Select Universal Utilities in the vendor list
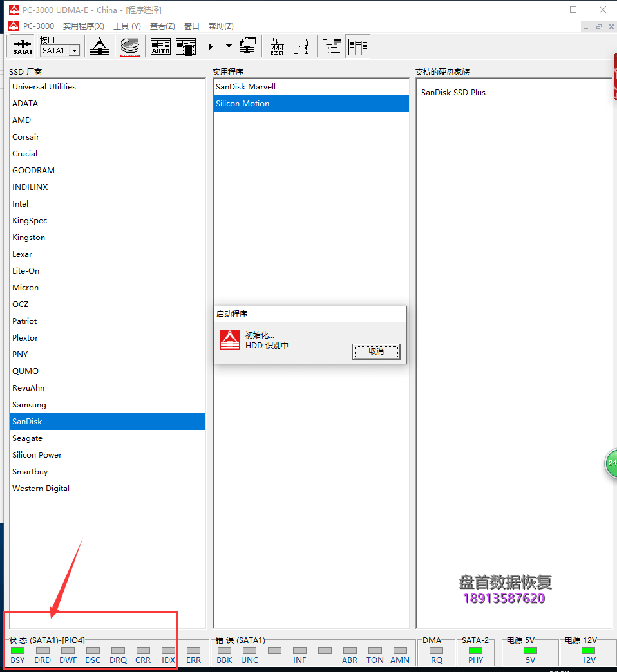617x672 pixels. 108,86
